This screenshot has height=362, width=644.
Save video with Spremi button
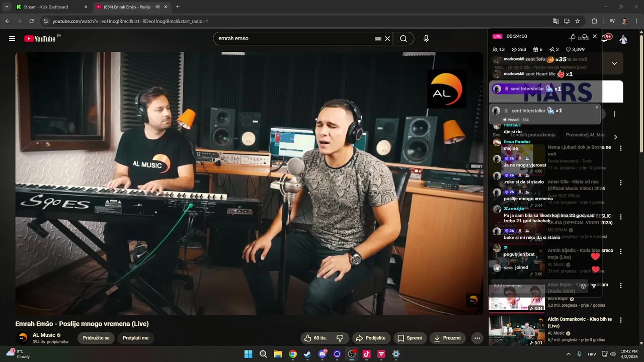tap(410, 338)
